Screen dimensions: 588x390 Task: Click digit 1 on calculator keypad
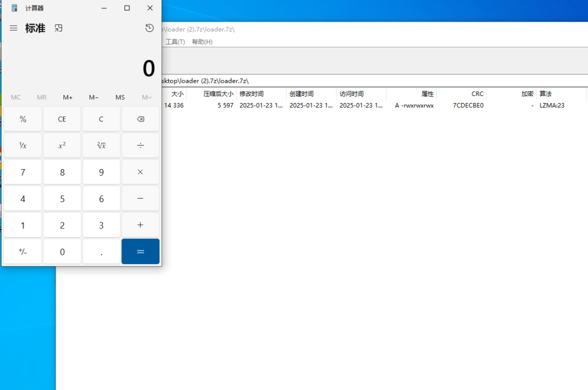click(x=23, y=225)
